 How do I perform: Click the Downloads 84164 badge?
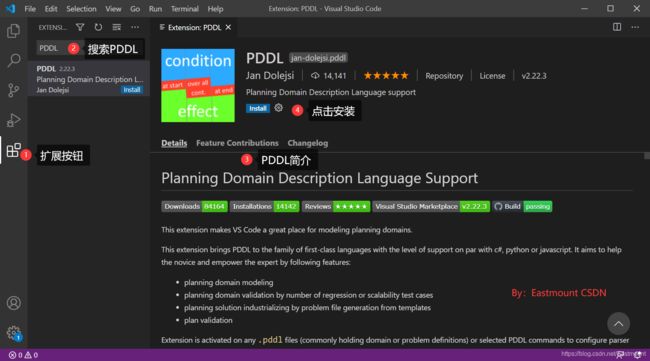pyautogui.click(x=194, y=206)
